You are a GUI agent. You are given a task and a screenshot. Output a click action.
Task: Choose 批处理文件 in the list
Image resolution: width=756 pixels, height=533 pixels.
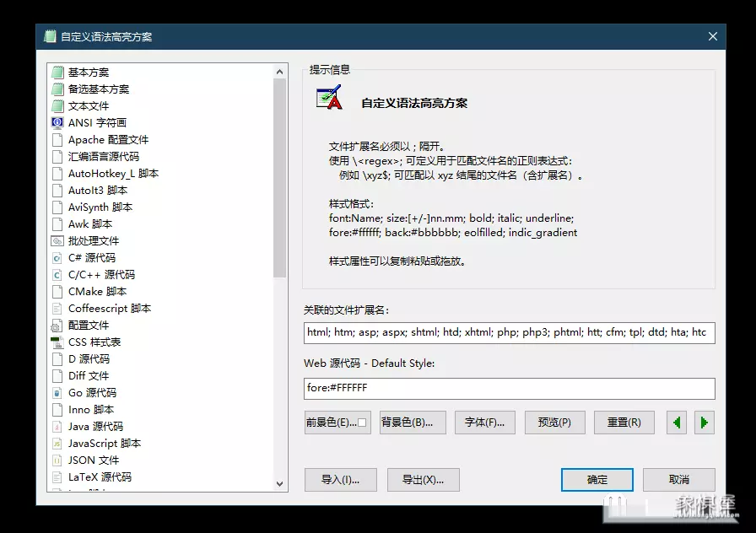pos(94,241)
